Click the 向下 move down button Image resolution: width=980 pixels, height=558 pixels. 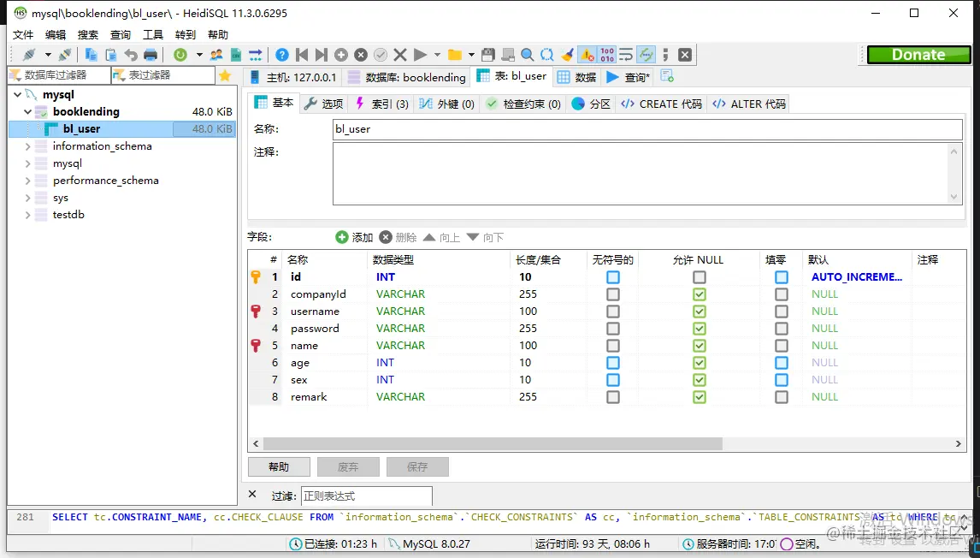pos(486,238)
